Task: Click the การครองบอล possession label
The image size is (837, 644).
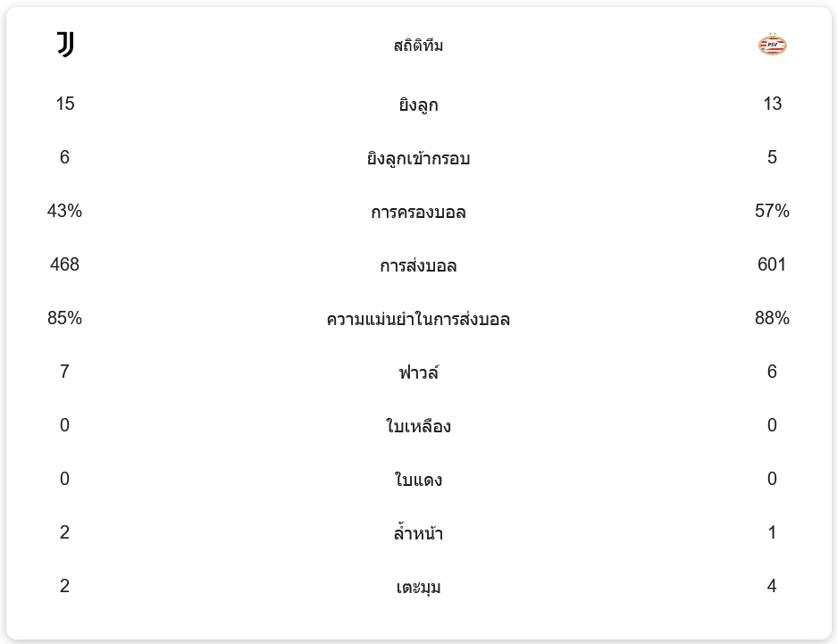Action: [418, 212]
